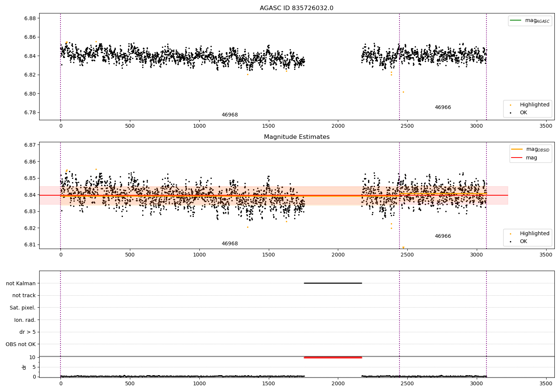Viewport: 560px width, 392px height.
Task: Click obsid label 46966 in Magnitude Estimates plot
Action: pos(443,236)
